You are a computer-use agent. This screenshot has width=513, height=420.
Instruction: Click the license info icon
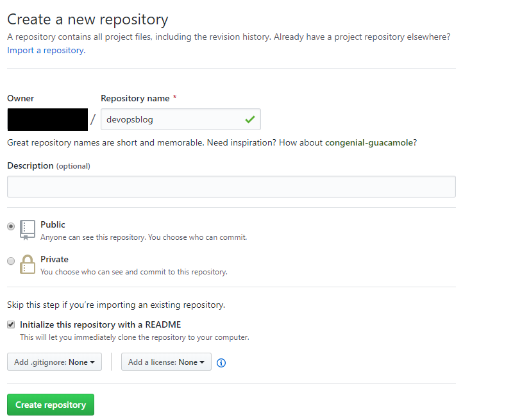(221, 362)
